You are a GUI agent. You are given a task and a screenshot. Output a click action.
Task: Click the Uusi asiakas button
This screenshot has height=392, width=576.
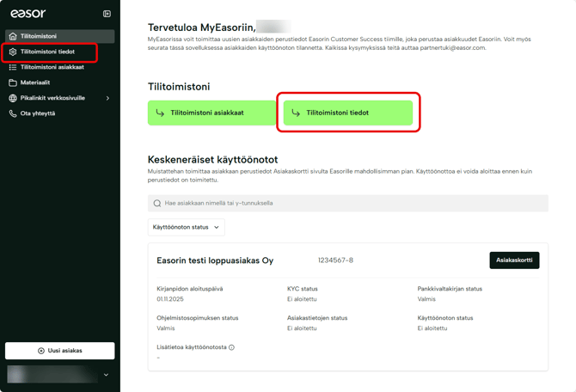pyautogui.click(x=59, y=351)
